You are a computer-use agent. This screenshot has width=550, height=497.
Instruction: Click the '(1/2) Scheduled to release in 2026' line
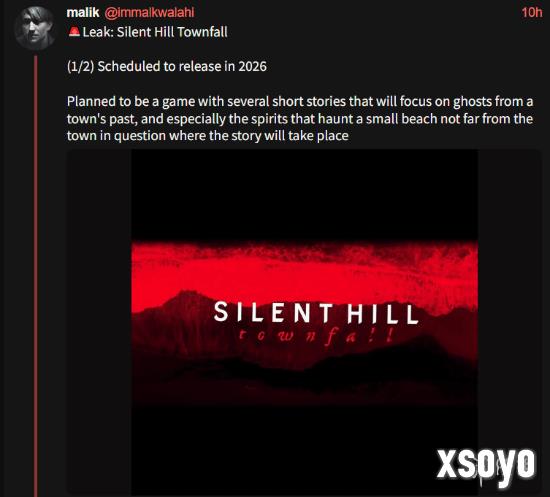point(167,66)
